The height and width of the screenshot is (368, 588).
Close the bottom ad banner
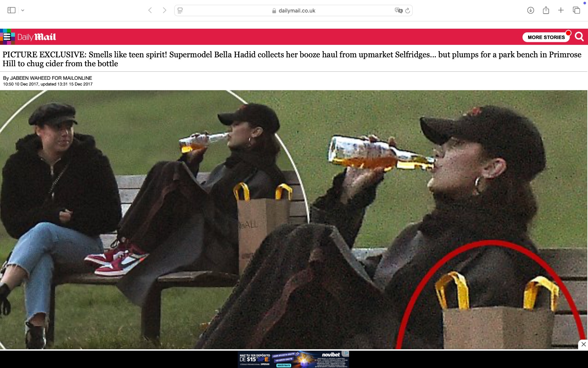[583, 344]
